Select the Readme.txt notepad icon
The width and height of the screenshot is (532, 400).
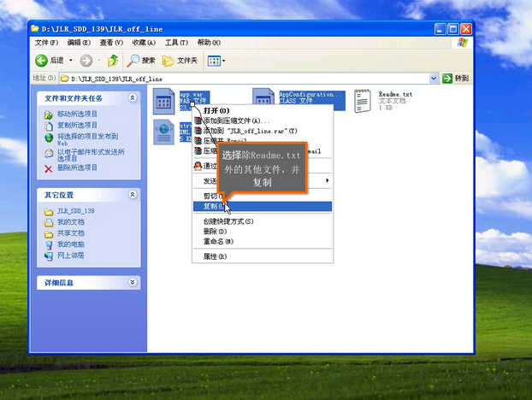[363, 101]
